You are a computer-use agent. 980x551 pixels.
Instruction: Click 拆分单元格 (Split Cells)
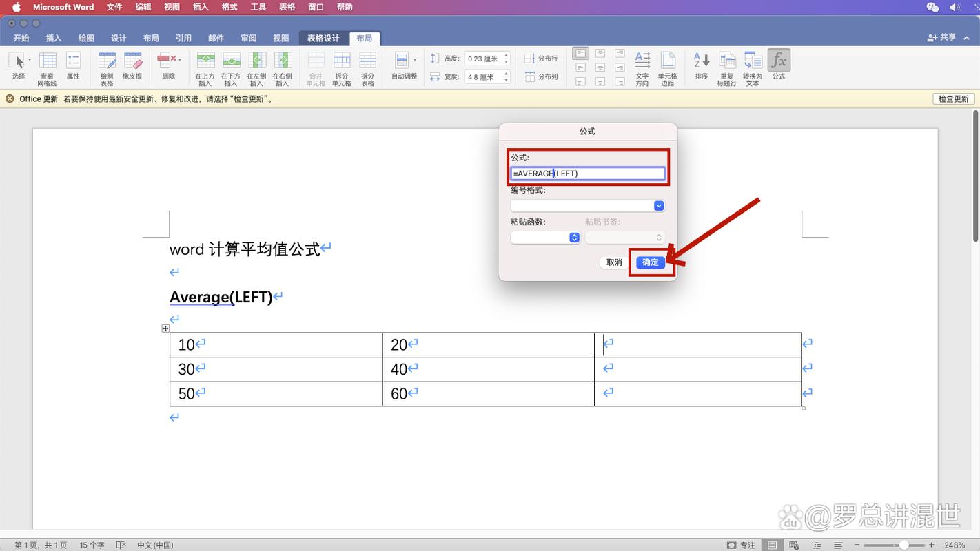coord(342,69)
